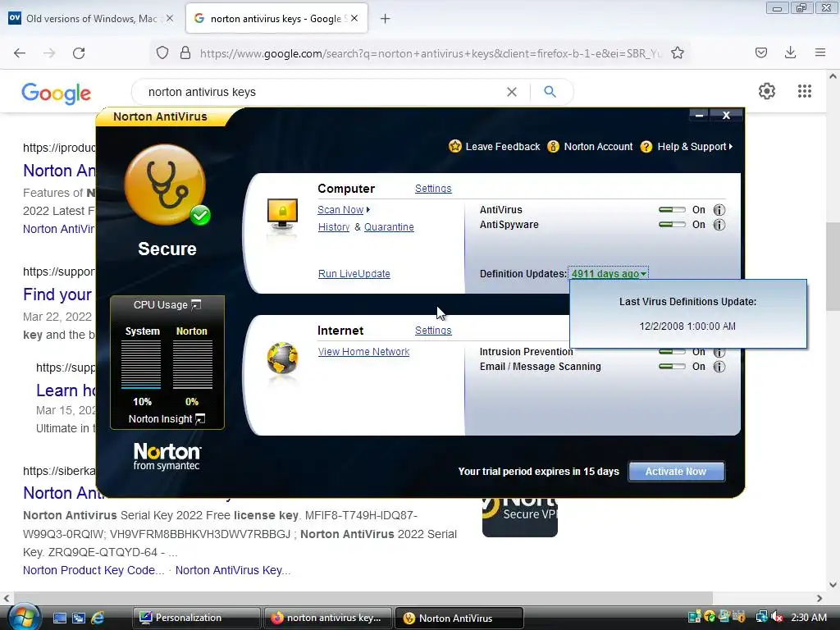Click the Google search magnifier icon
Viewport: 840px width, 630px height.
pos(550,92)
